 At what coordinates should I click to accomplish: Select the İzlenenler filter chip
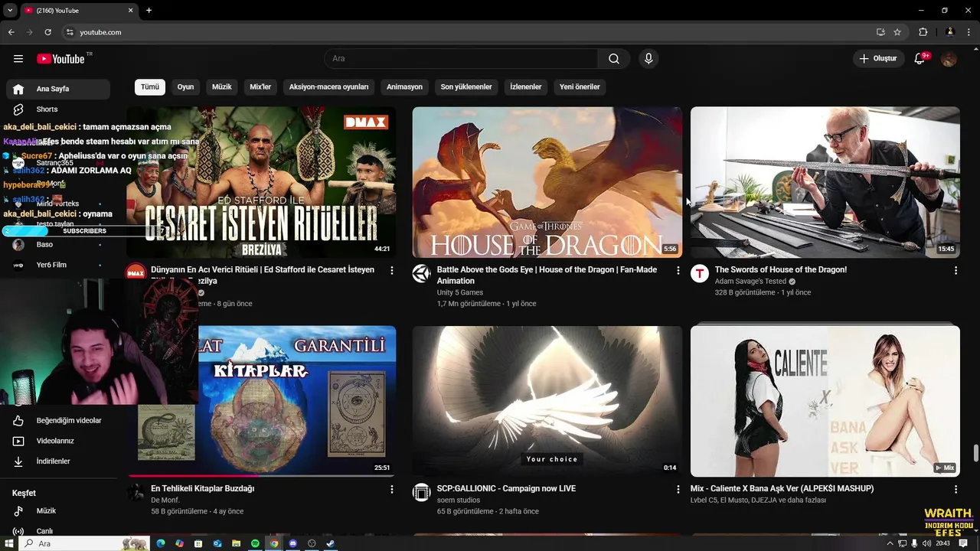pyautogui.click(x=526, y=87)
